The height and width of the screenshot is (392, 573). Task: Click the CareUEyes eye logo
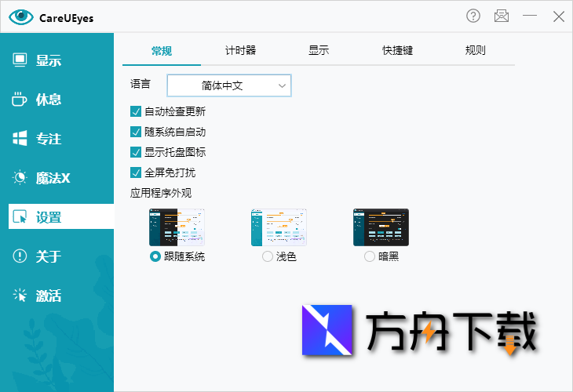coord(21,16)
